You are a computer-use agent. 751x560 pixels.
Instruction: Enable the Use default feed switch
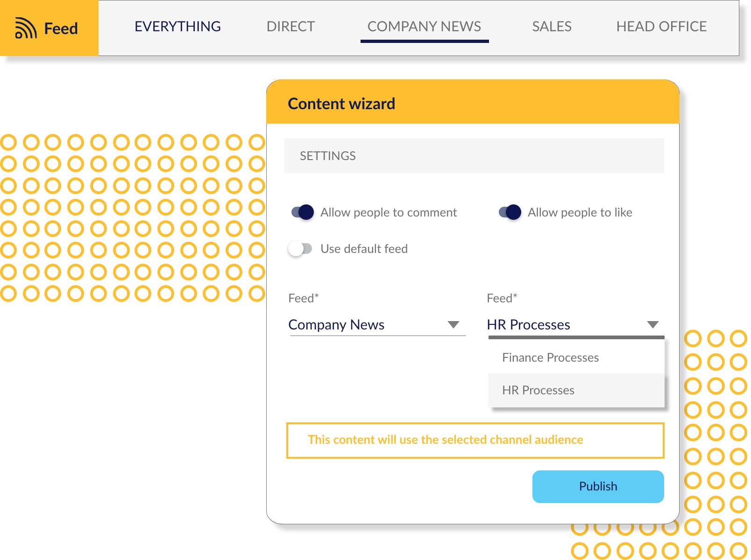click(x=300, y=249)
